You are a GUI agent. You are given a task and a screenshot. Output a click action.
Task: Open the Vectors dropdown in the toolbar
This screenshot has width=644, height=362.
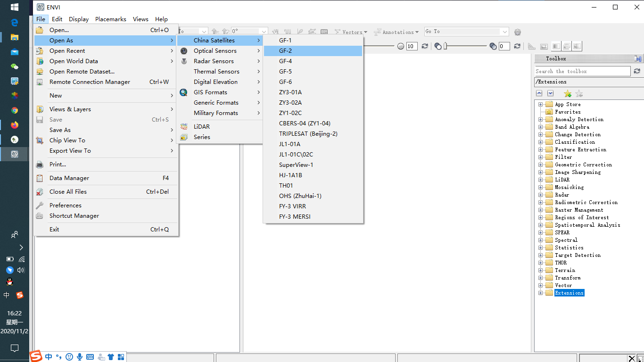pos(351,32)
